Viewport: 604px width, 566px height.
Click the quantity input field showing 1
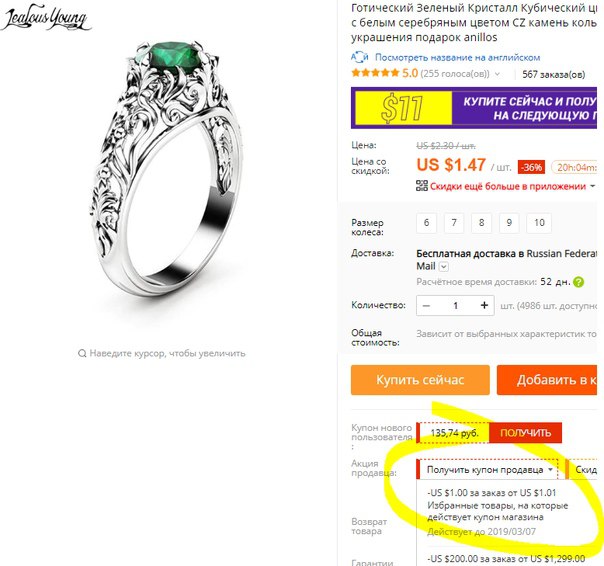(455, 306)
